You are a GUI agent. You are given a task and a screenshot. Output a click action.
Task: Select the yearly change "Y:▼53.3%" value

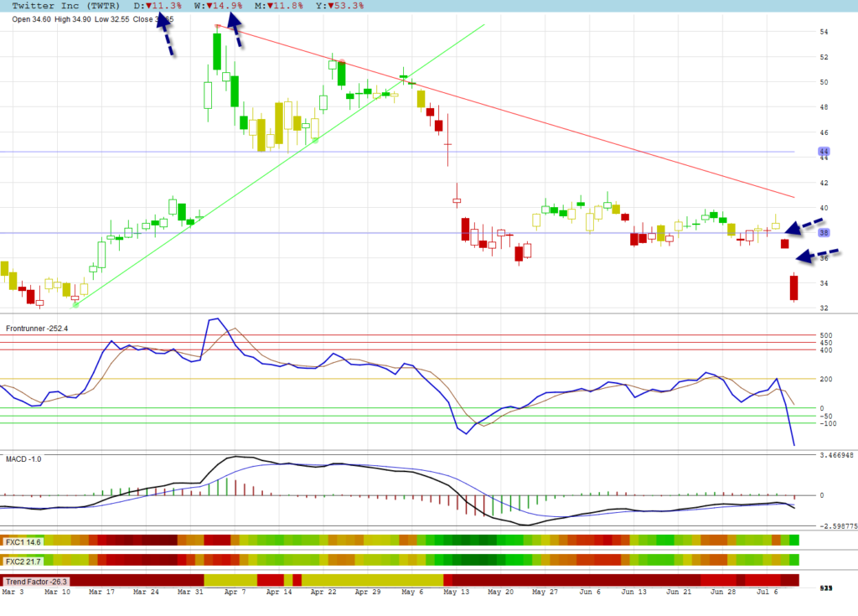tap(340, 6)
